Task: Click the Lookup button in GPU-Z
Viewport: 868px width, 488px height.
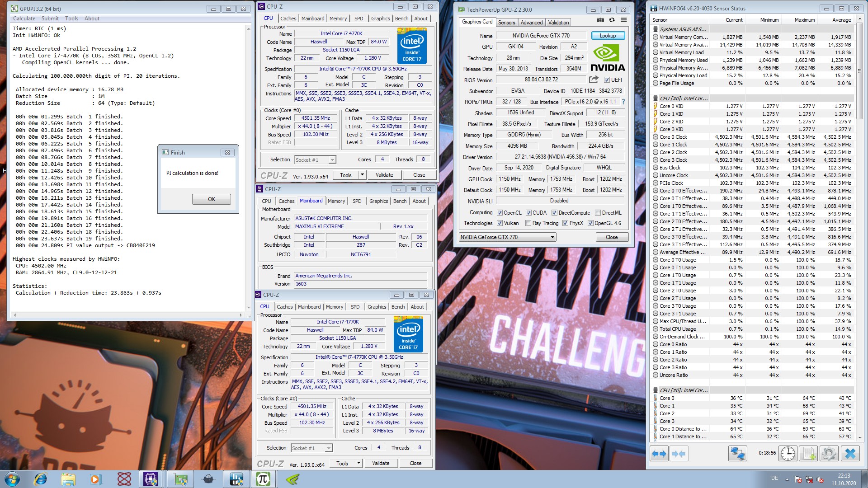Action: click(x=608, y=36)
